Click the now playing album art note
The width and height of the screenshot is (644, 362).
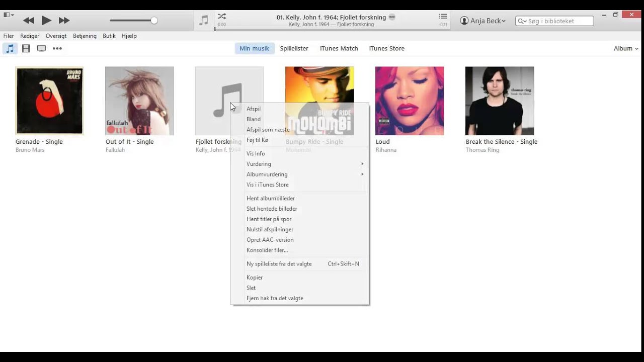tap(204, 21)
